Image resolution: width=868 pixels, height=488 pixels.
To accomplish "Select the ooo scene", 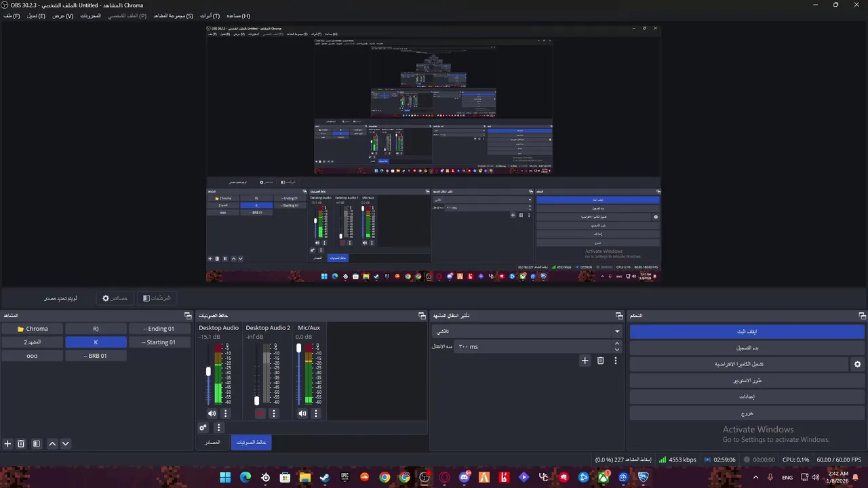I will point(32,356).
